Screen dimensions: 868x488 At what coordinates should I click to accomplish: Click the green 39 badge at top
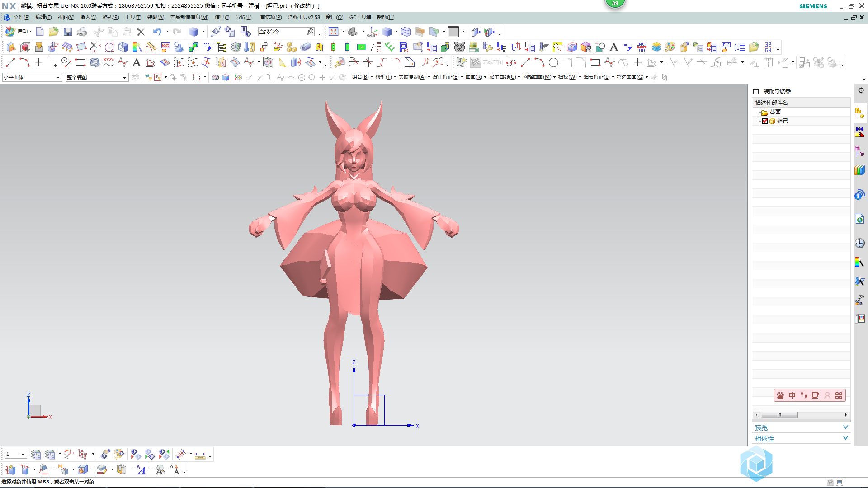coord(615,3)
